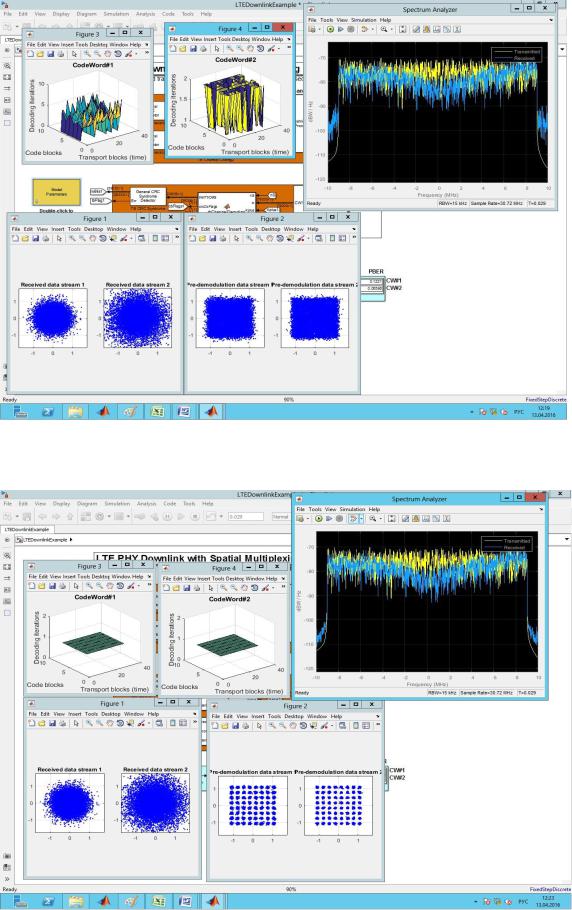Click LTEDownlinkExample breadcrumb in model path bar
Viewport: 572px width, 910px height.
(45, 540)
